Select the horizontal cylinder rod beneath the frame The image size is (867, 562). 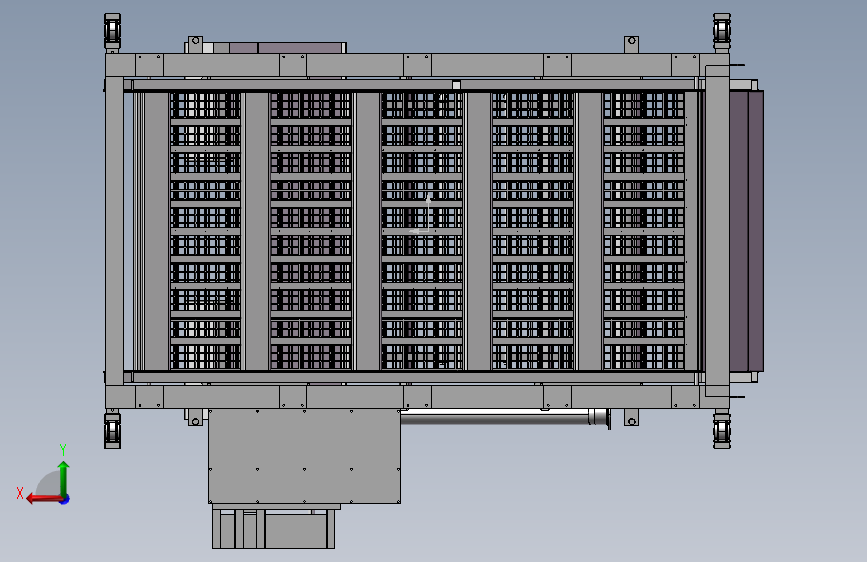504,418
